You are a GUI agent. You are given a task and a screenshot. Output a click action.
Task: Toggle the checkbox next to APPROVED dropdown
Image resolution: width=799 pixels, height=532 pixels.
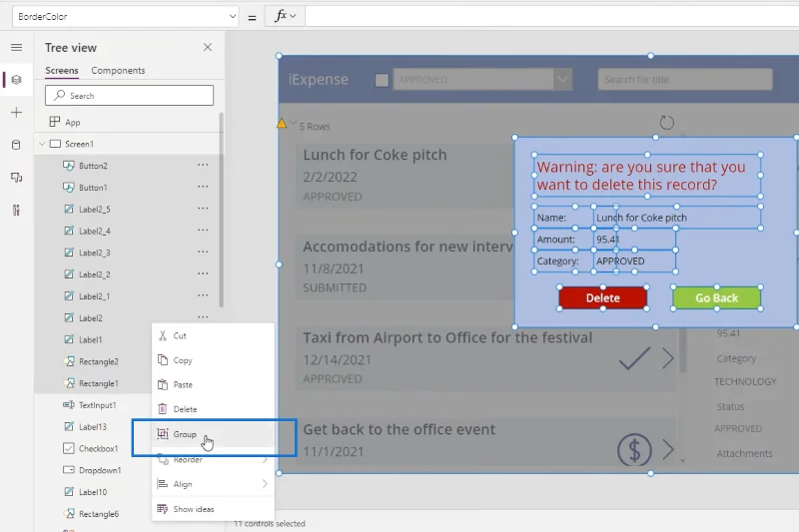pos(382,80)
